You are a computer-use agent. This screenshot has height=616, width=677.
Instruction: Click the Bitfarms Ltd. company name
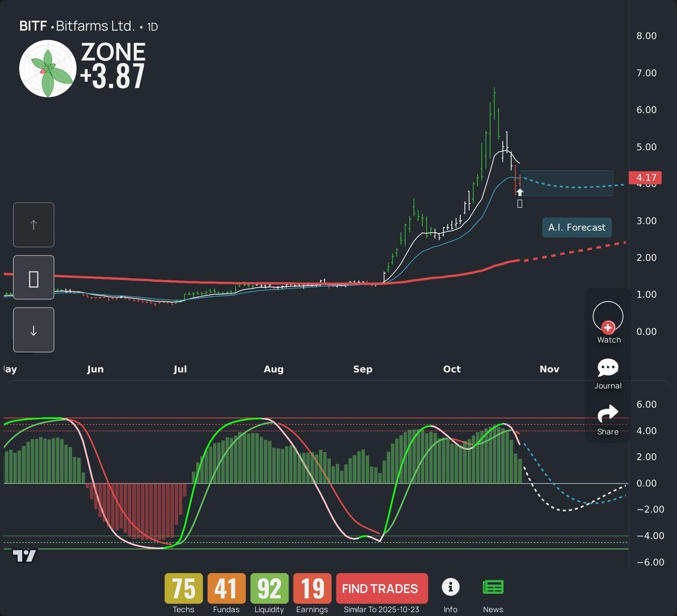point(95,26)
